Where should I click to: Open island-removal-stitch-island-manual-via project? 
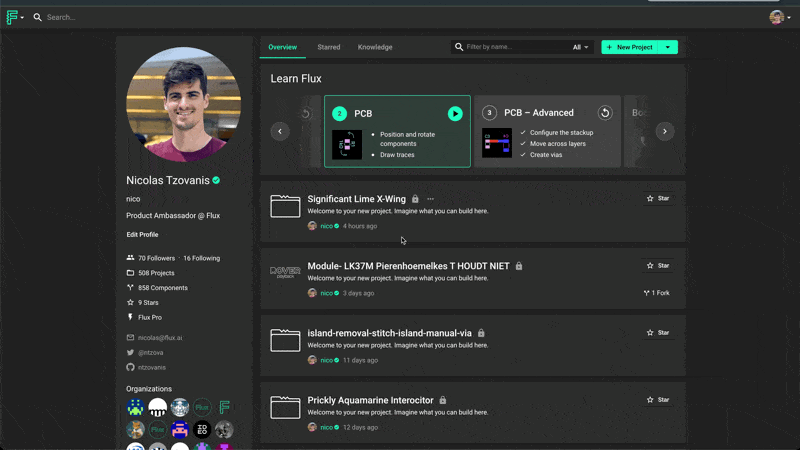click(x=389, y=333)
